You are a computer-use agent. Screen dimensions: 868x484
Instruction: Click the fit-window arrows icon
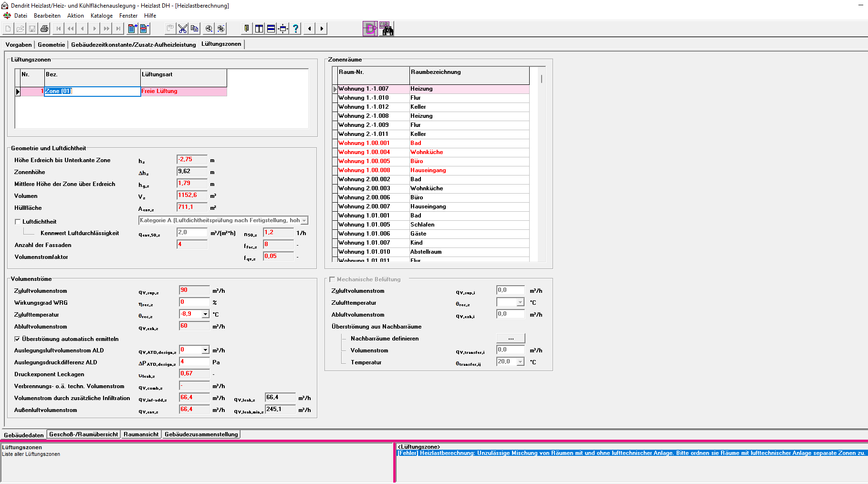[x=283, y=29]
